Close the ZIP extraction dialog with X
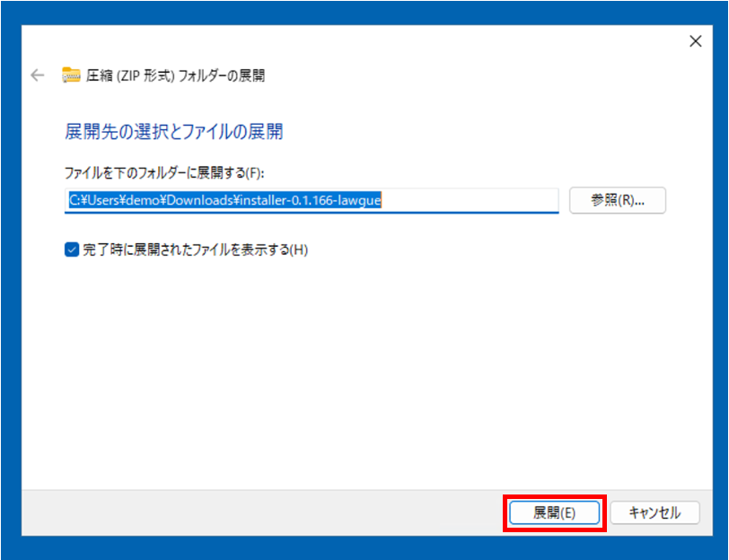The width and height of the screenshot is (729, 560). pos(694,41)
